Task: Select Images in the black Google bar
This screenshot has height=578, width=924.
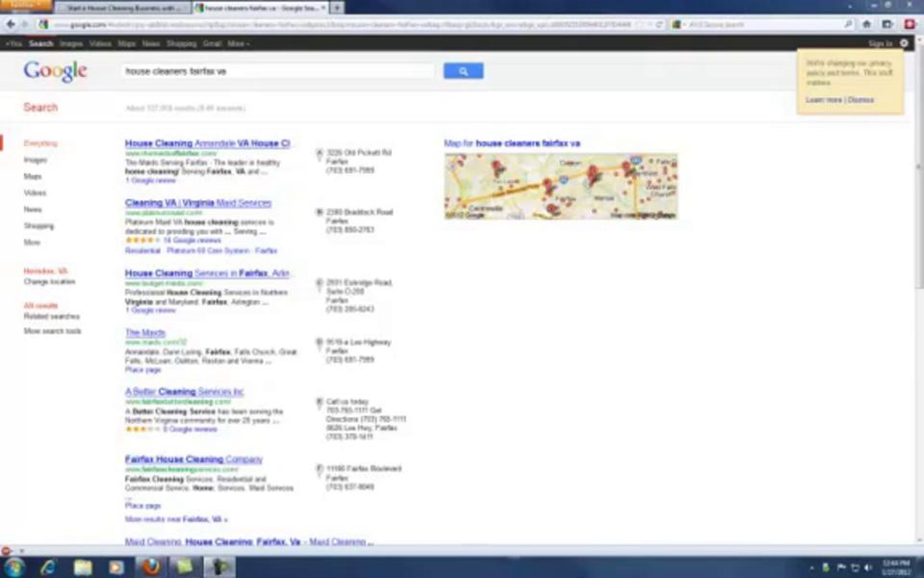Action: coord(71,44)
